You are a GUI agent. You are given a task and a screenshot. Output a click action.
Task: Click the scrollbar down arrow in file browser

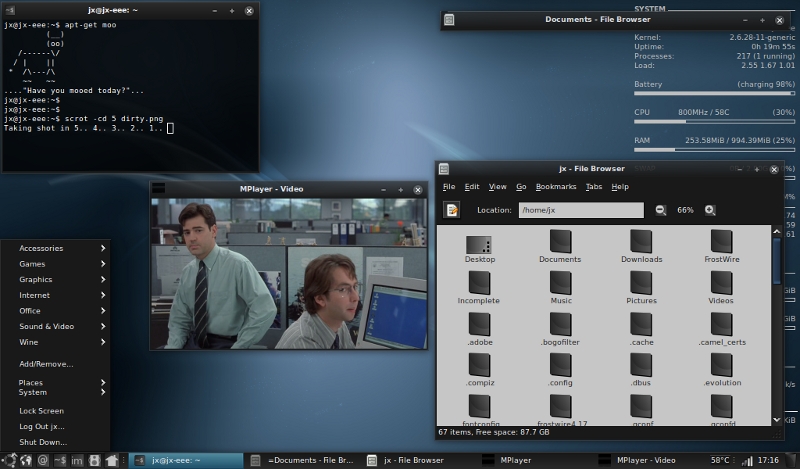[x=777, y=420]
